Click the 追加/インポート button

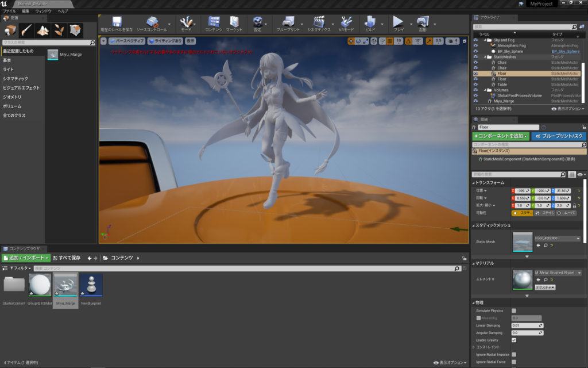pos(26,258)
